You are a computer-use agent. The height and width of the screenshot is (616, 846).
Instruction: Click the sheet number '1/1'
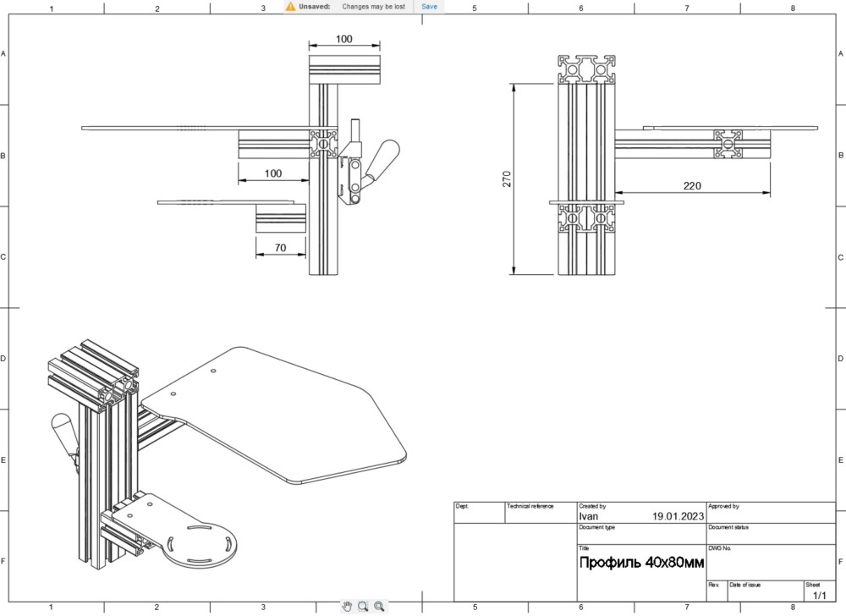820,595
